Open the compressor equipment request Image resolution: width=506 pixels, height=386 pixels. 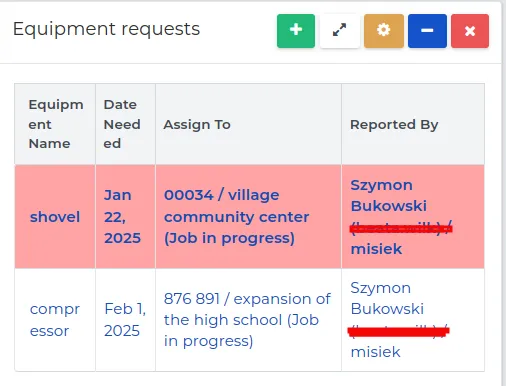point(55,320)
